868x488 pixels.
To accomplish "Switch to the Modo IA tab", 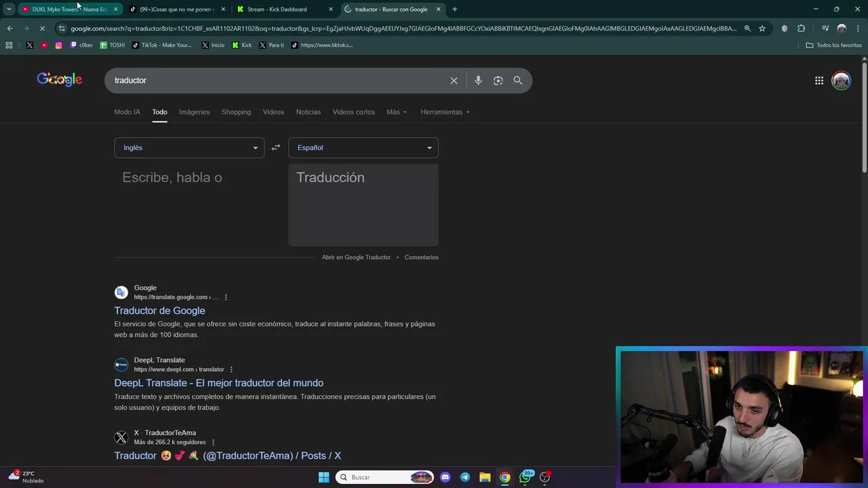I will [127, 112].
